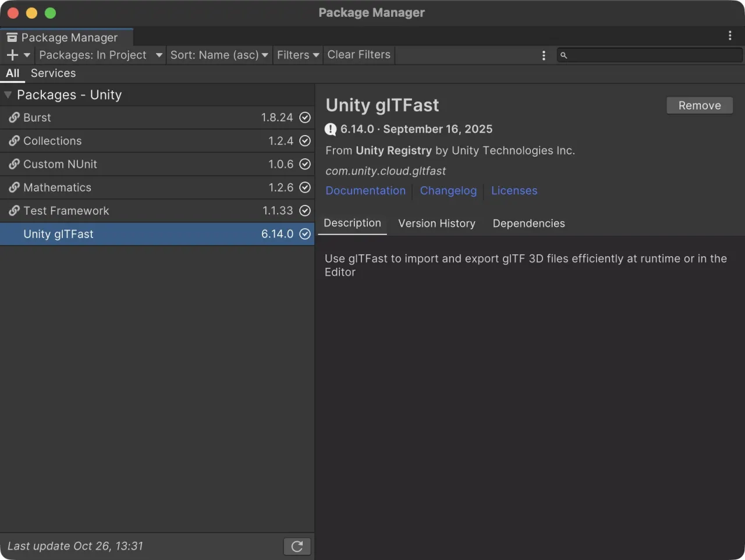Viewport: 745px width, 560px height.
Task: Open the toolbar kebab menu beside search
Action: (544, 55)
